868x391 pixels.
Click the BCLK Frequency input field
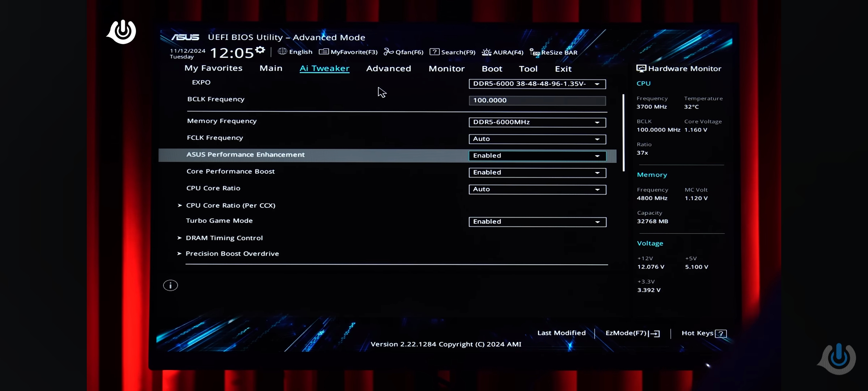tap(537, 100)
